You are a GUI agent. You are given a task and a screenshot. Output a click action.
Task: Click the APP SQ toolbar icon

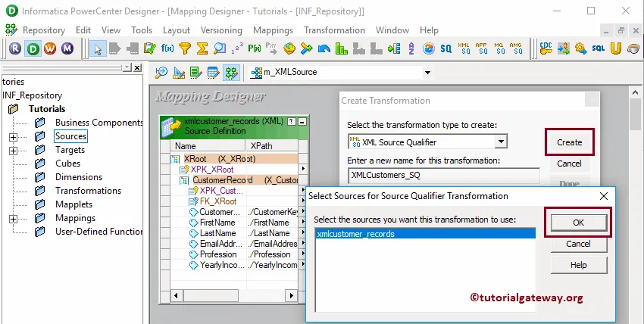tap(481, 48)
